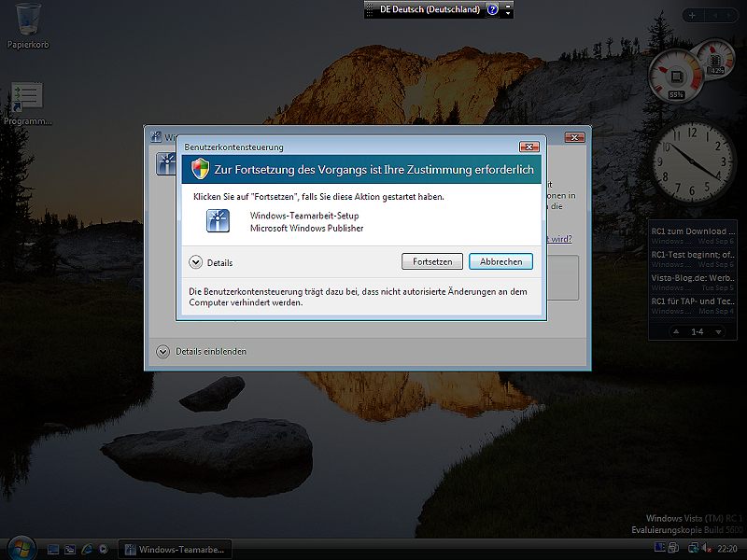Click the Fortsetzen button
Viewport: 747px width, 560px height.
432,261
